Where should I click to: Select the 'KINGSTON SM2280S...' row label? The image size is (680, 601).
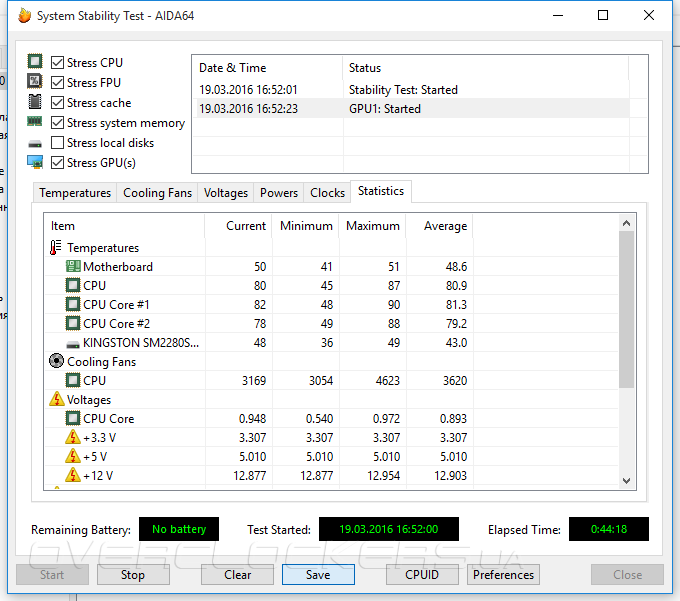[141, 343]
